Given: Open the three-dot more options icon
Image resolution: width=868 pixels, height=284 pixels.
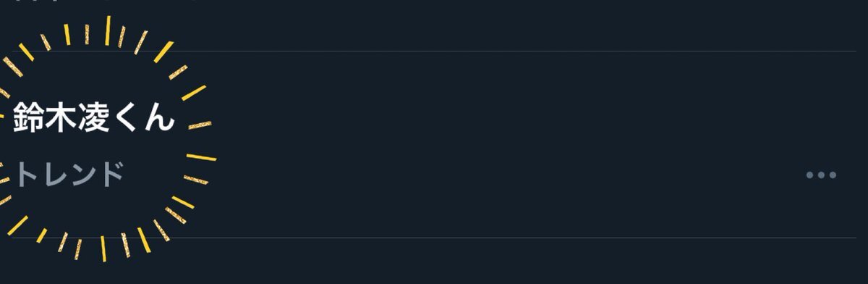Looking at the screenshot, I should [821, 175].
